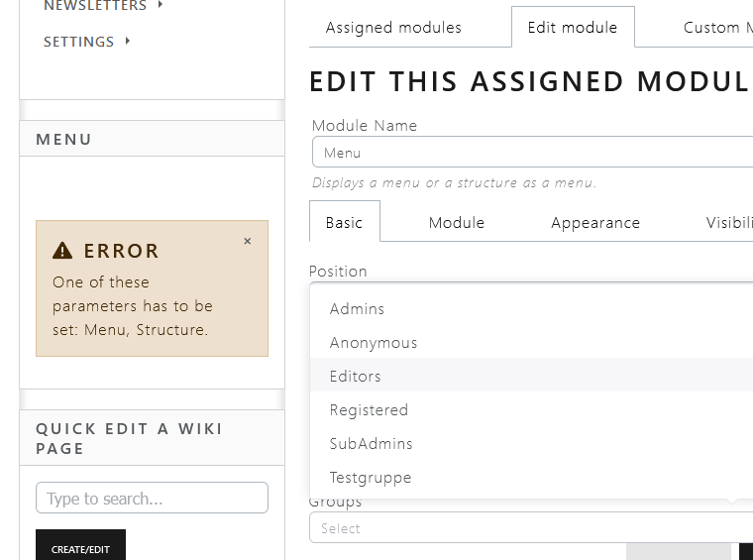Click the wiki page search field
The image size is (753, 560).
click(x=152, y=498)
